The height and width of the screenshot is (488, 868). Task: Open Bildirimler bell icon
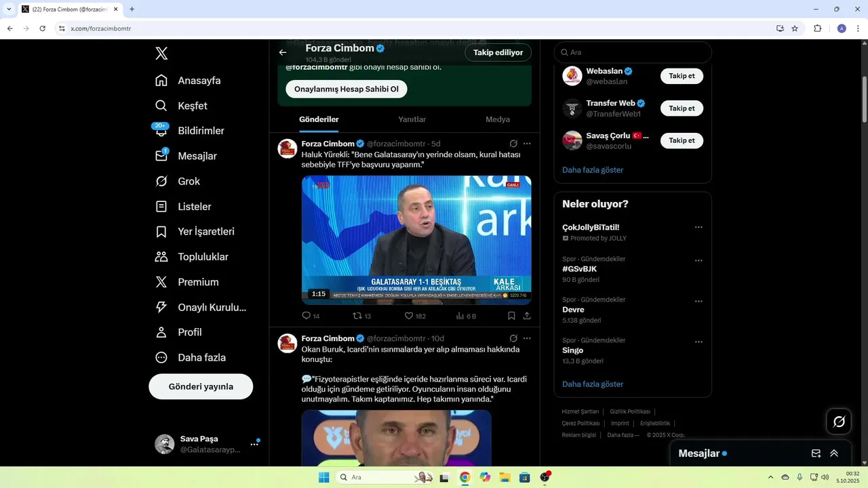coord(161,131)
